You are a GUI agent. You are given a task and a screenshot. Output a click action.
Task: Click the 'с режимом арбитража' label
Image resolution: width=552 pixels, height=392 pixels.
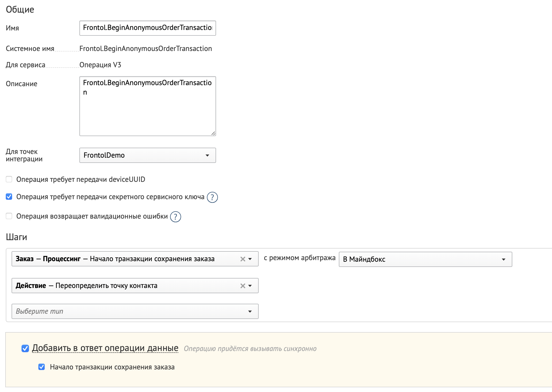point(300,258)
